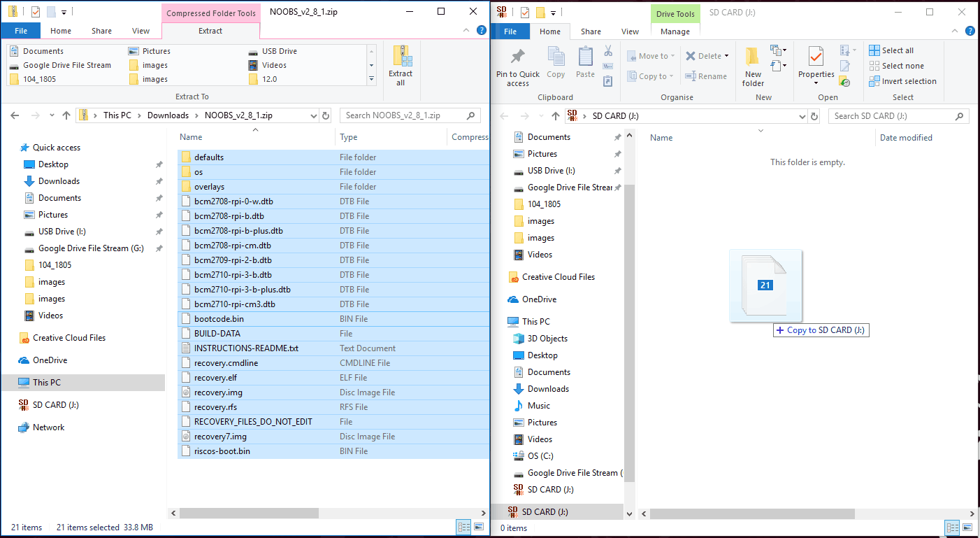Minimize the ribbon in SD CARD window
This screenshot has width=980, height=538.
(x=956, y=31)
